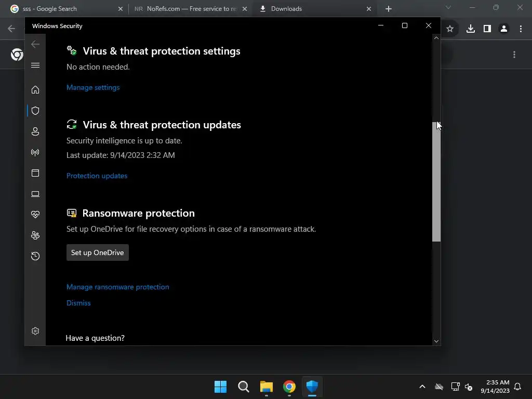Screen dimensions: 532x399
Task: Click 'No action needed.' text
Action: click(x=98, y=67)
